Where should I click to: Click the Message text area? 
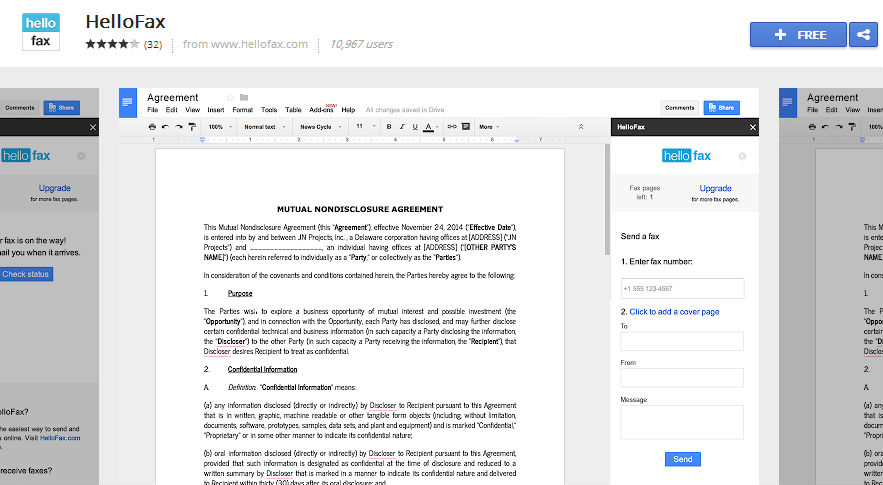(682, 422)
